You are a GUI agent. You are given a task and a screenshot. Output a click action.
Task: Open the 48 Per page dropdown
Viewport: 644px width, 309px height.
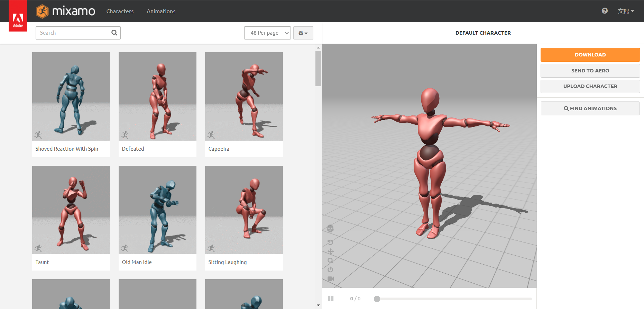coord(267,33)
